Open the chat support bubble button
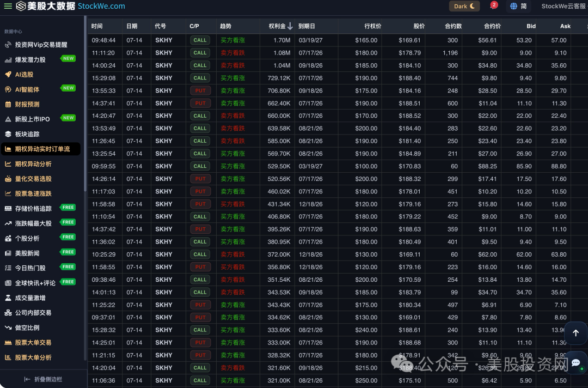This screenshot has height=388, width=588. click(577, 363)
